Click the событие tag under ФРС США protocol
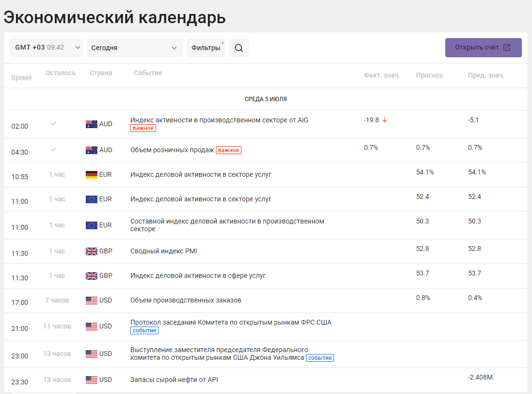 click(144, 330)
